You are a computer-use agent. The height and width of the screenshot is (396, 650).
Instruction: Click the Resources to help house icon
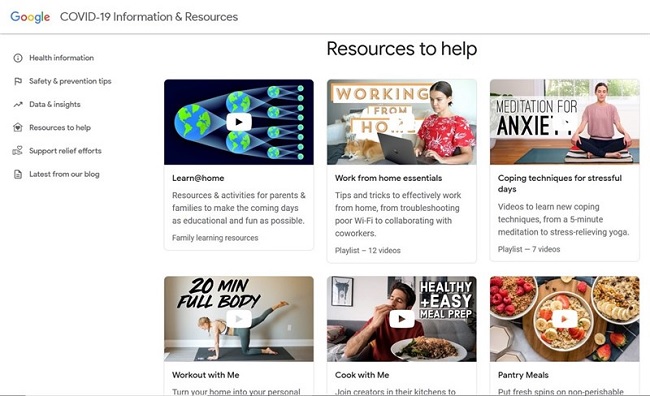(x=18, y=128)
